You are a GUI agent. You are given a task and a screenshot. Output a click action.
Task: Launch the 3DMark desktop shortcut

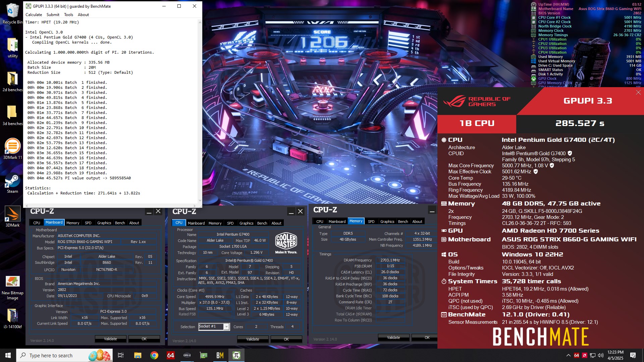(x=12, y=217)
